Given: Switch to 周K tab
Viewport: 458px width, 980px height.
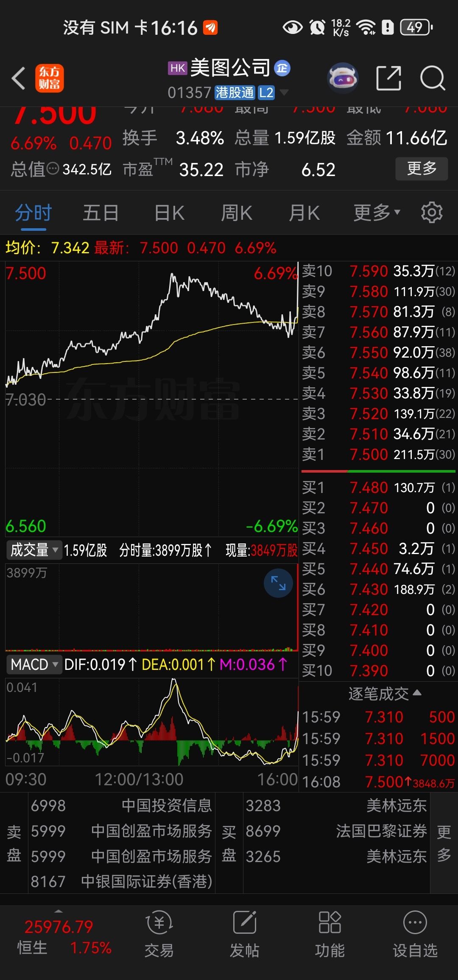Looking at the screenshot, I should coord(237,213).
